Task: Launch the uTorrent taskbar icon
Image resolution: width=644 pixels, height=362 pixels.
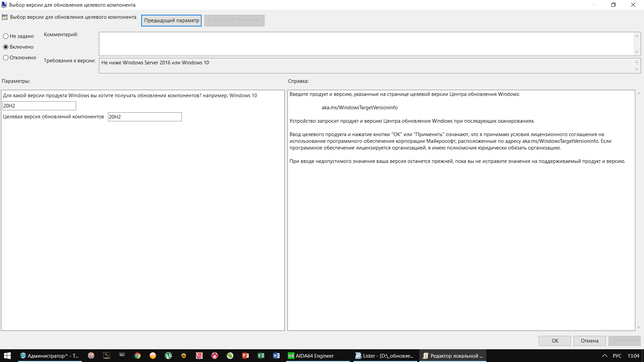Action: (168, 356)
